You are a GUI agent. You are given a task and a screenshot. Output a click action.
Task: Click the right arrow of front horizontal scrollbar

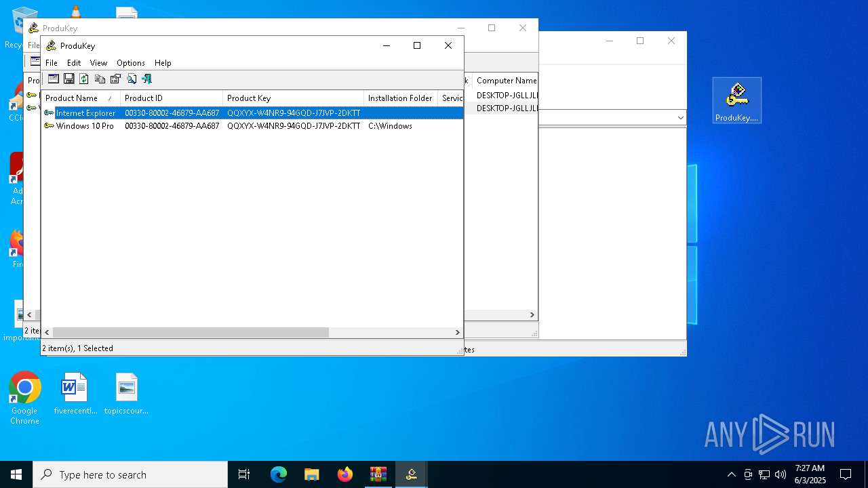coord(458,333)
